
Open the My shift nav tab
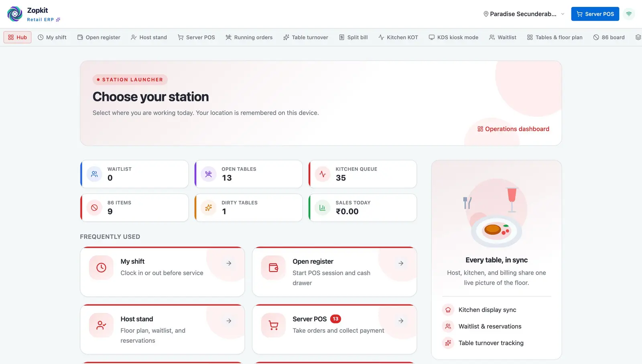coord(52,37)
